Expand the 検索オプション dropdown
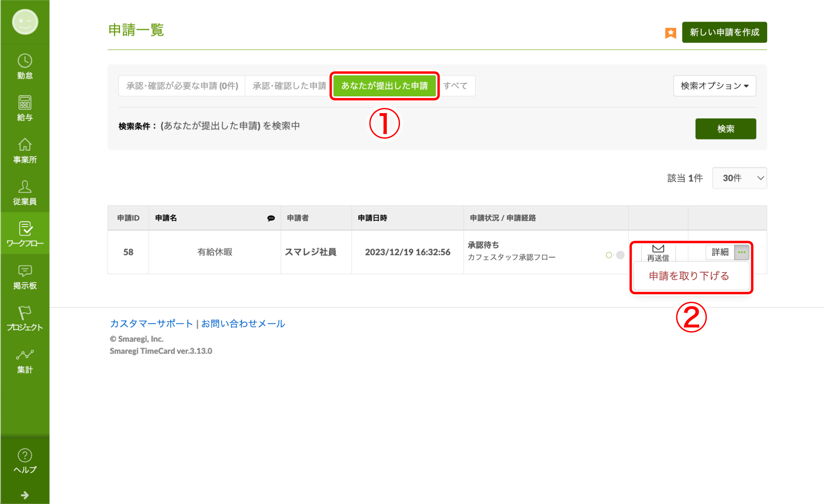This screenshot has height=504, width=824. pyautogui.click(x=714, y=86)
